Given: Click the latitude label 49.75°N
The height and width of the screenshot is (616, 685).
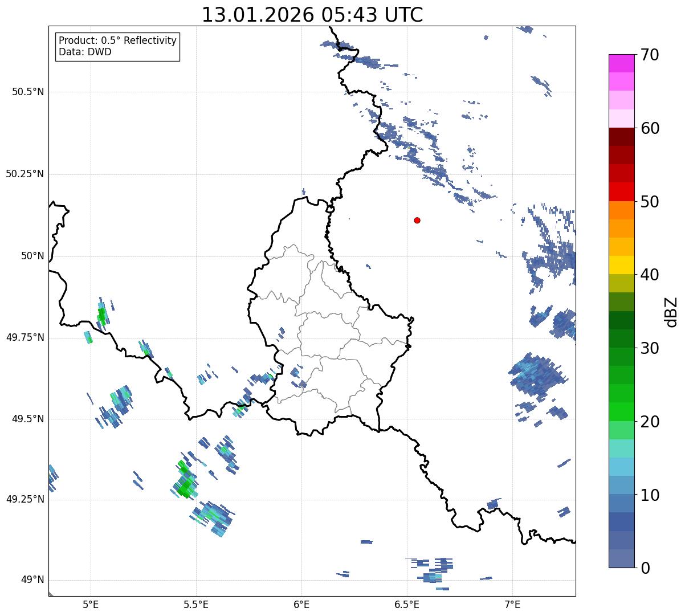Looking at the screenshot, I should [x=25, y=337].
